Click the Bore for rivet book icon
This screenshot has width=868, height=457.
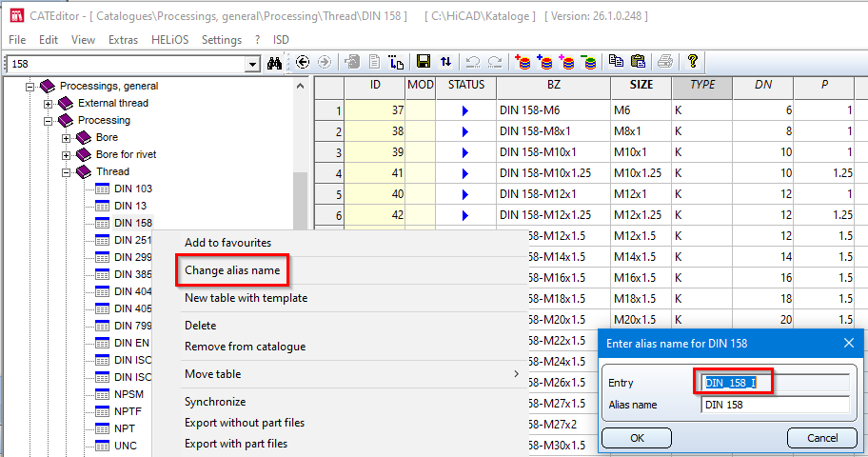pos(84,154)
